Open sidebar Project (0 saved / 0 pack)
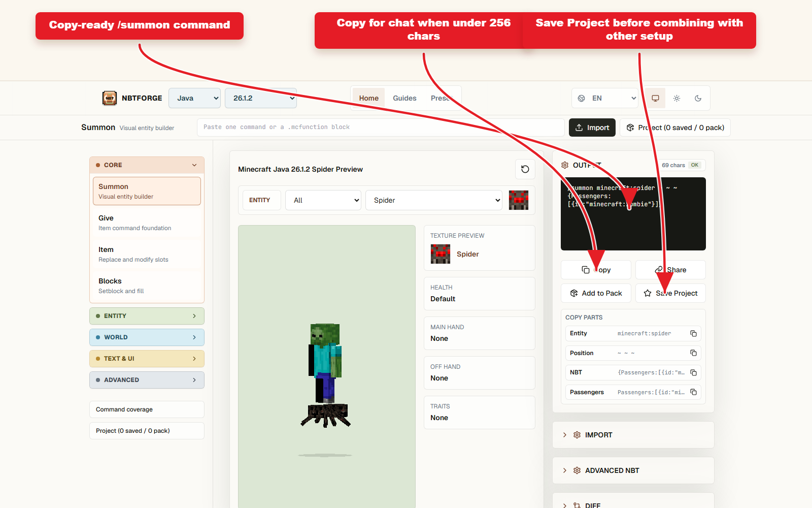 pyautogui.click(x=147, y=431)
